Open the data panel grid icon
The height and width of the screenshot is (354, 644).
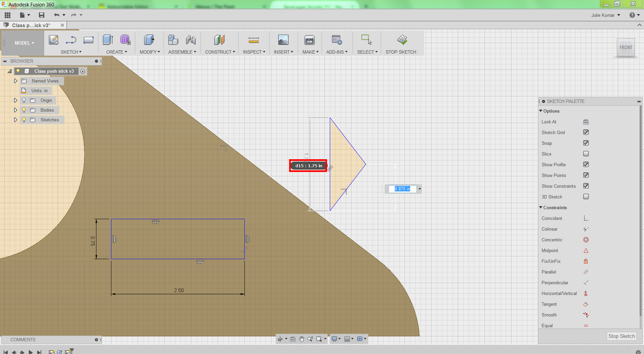[7, 15]
